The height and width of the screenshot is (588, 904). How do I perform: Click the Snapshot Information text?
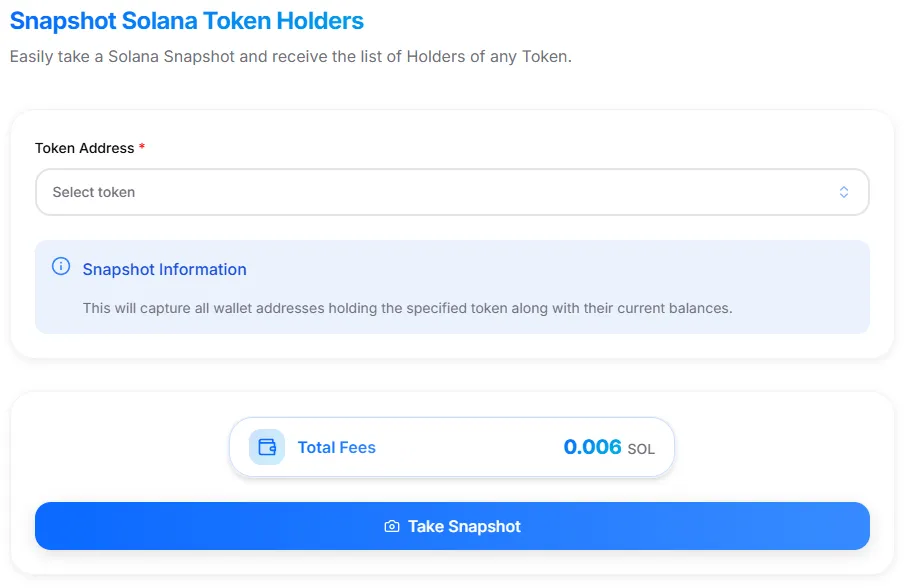click(x=164, y=269)
